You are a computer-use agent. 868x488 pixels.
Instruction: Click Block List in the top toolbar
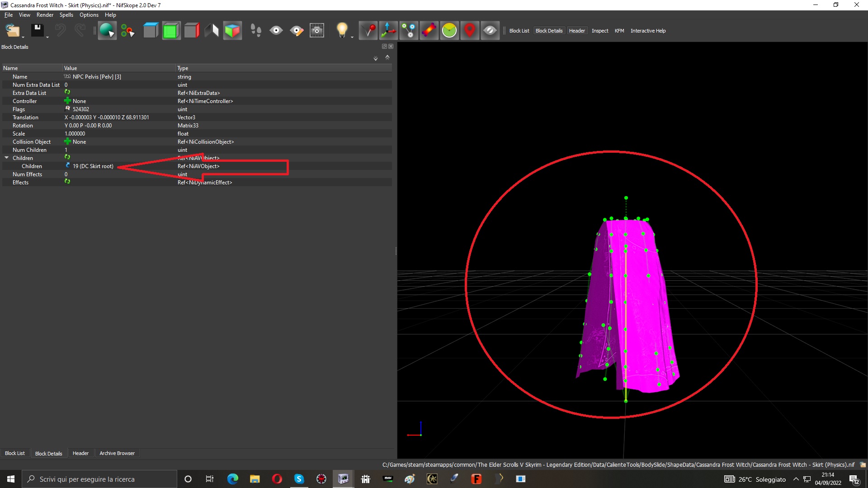coord(519,31)
